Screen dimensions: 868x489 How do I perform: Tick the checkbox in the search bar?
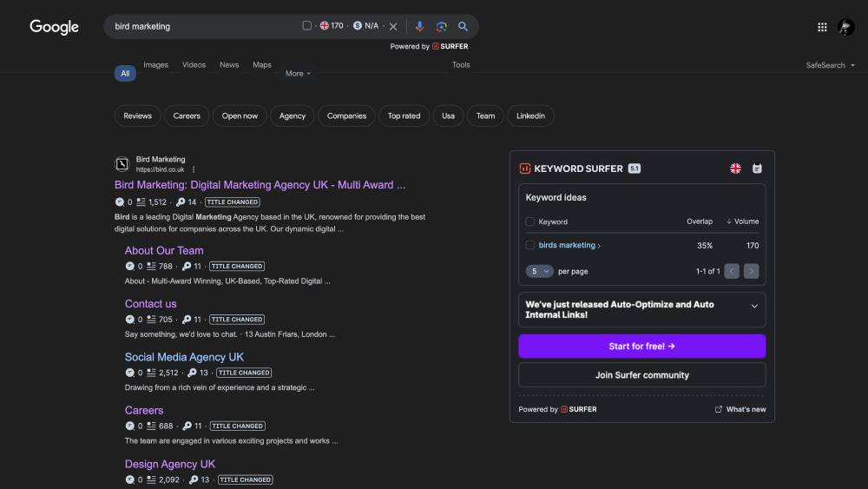306,26
